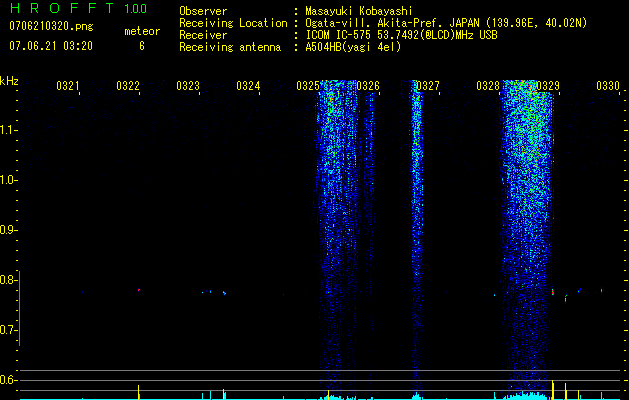Screen dimensions: 629x400
Task: Click the 'Observer' field label
Action: [203, 11]
